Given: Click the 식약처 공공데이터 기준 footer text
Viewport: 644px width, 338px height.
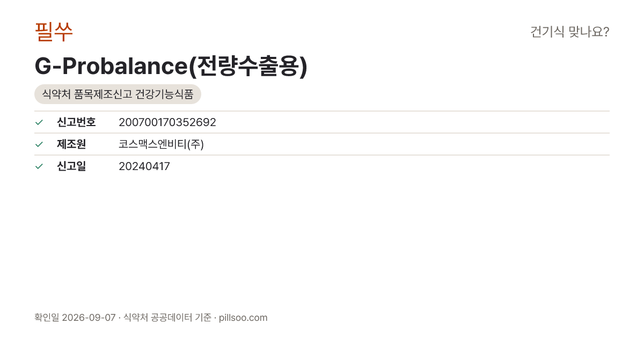Looking at the screenshot, I should click(167, 318).
